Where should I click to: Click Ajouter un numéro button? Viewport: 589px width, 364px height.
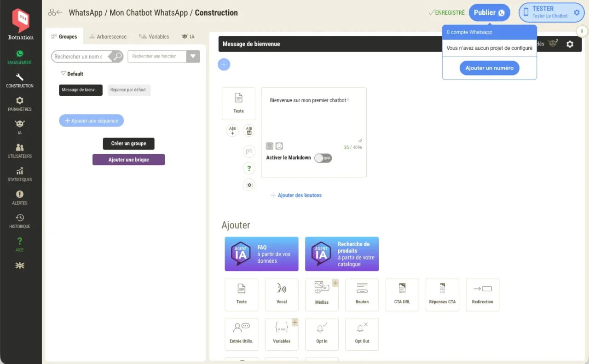tap(490, 68)
